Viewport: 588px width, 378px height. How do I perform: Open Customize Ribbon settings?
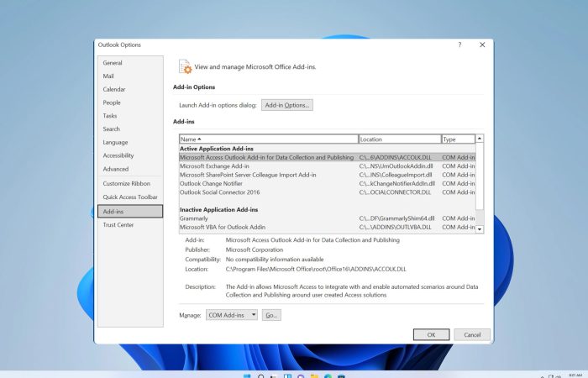tap(130, 183)
